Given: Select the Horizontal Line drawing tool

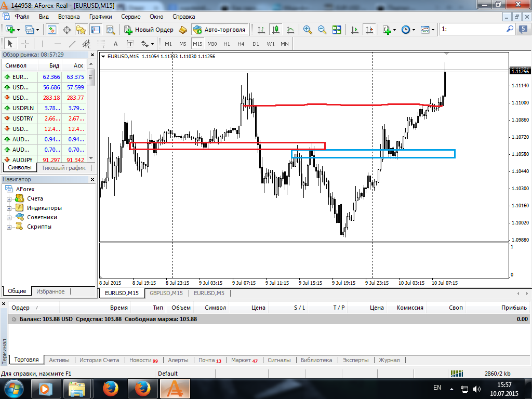Looking at the screenshot, I should click(58, 44).
